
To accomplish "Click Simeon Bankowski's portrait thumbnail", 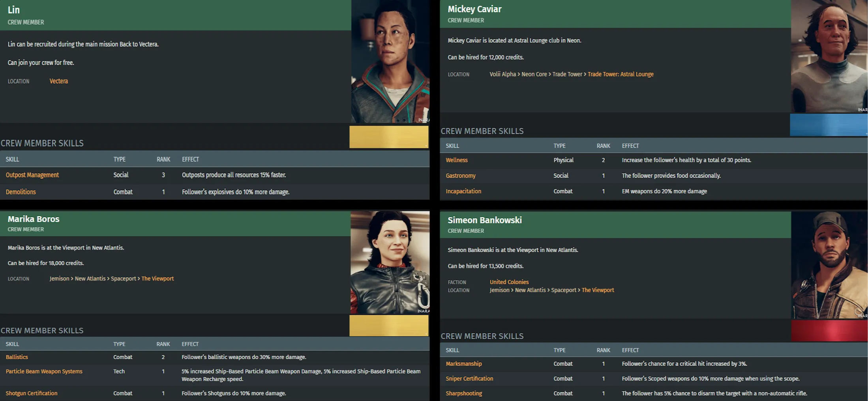I will 829,265.
